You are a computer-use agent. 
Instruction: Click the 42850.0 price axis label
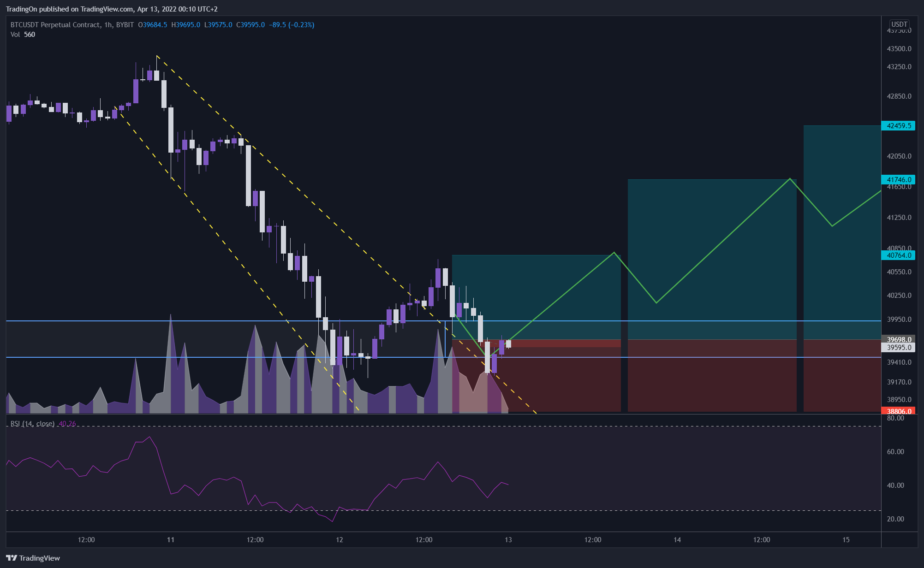point(899,96)
